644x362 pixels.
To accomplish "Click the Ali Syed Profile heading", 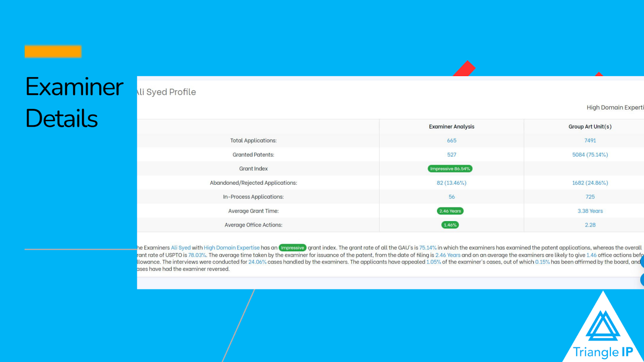I will click(167, 92).
